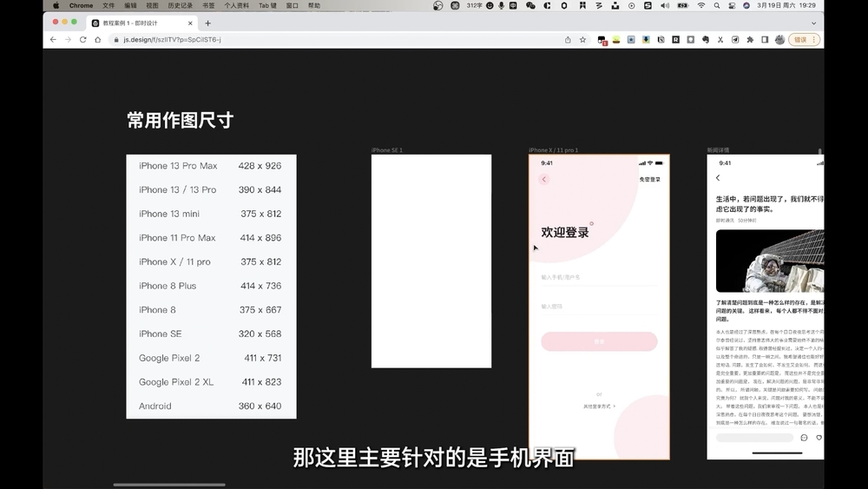Click 免密登录 in the login mockup

pos(650,180)
